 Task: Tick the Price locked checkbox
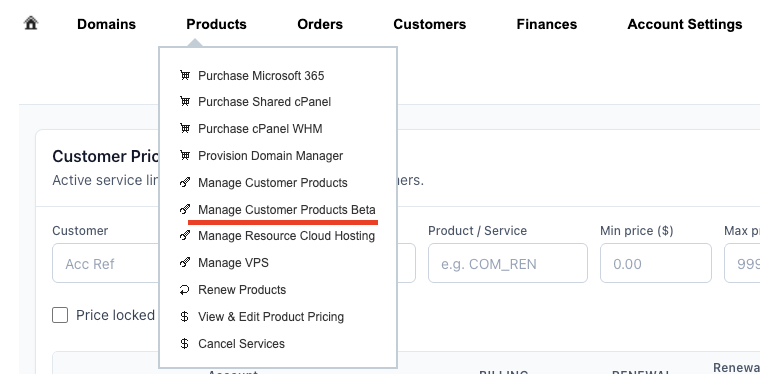(x=60, y=315)
